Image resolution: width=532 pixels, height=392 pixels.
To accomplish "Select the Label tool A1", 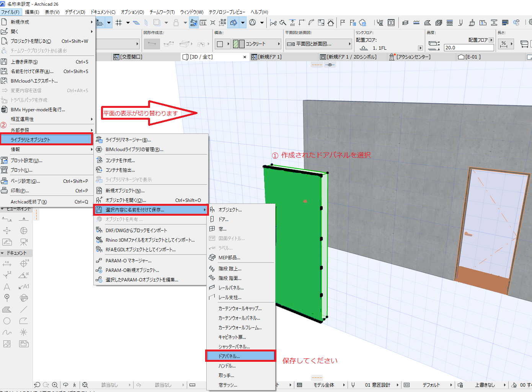I will (x=24, y=286).
